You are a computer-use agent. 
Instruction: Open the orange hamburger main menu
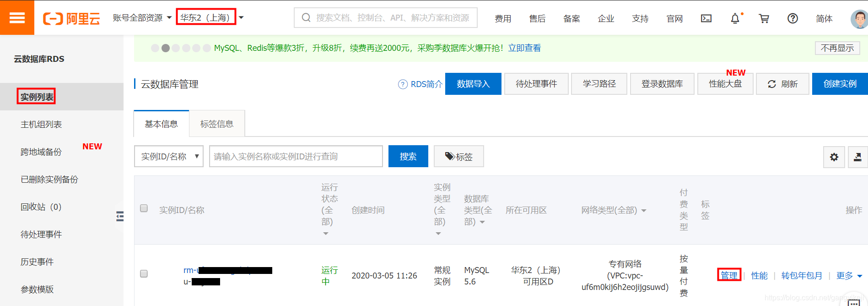pyautogui.click(x=17, y=17)
